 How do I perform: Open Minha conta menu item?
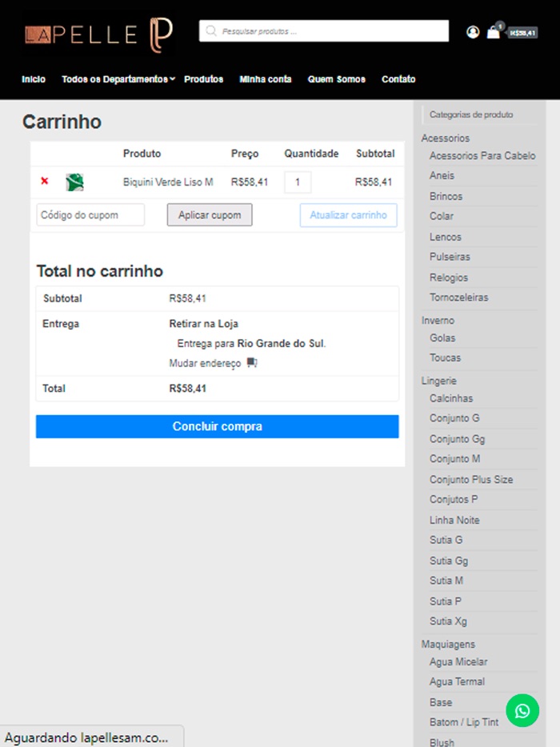click(x=266, y=79)
